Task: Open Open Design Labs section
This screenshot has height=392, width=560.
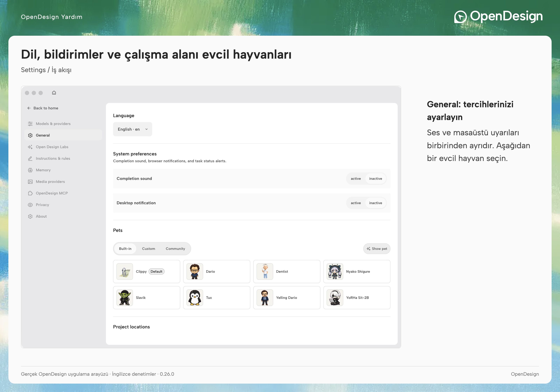Action: 63,147
